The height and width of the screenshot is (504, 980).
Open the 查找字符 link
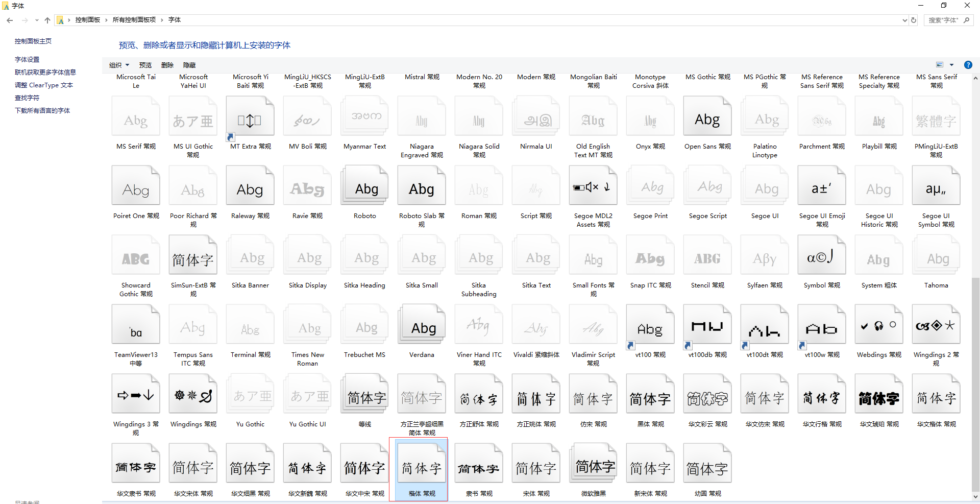pos(27,98)
